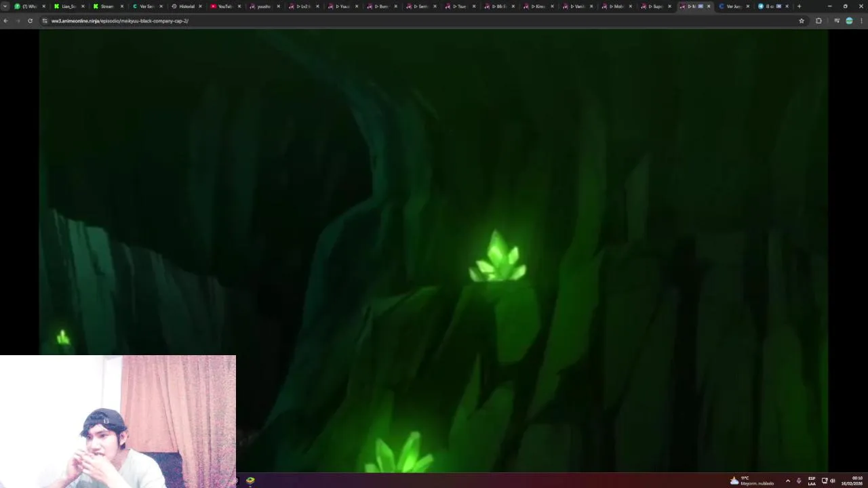The width and height of the screenshot is (868, 488).
Task: Click the webcam overlay thumbnail
Action: tap(118, 422)
